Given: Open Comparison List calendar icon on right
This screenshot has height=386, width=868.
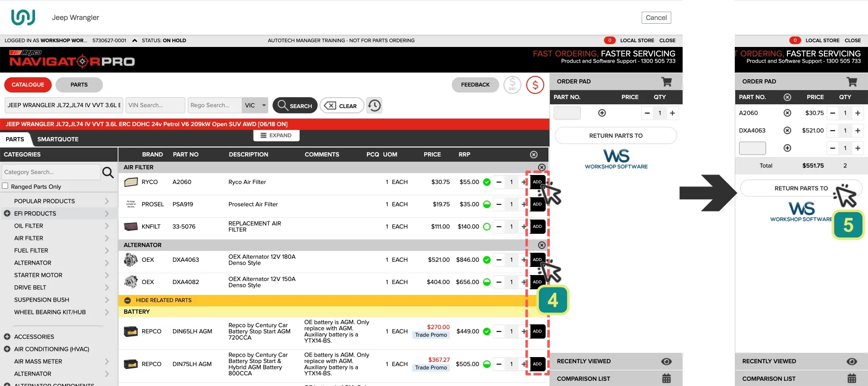Looking at the screenshot, I should coord(852,378).
